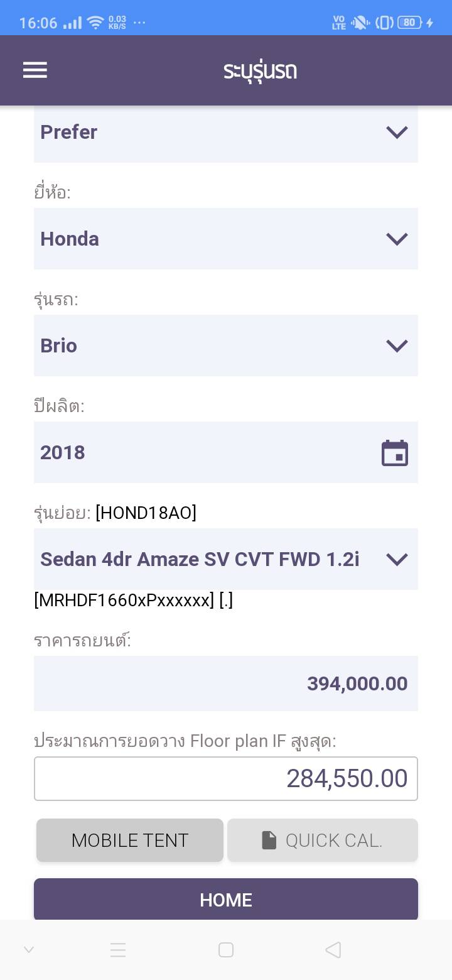452x980 pixels.
Task: Open the production year calendar picker
Action: (x=395, y=453)
